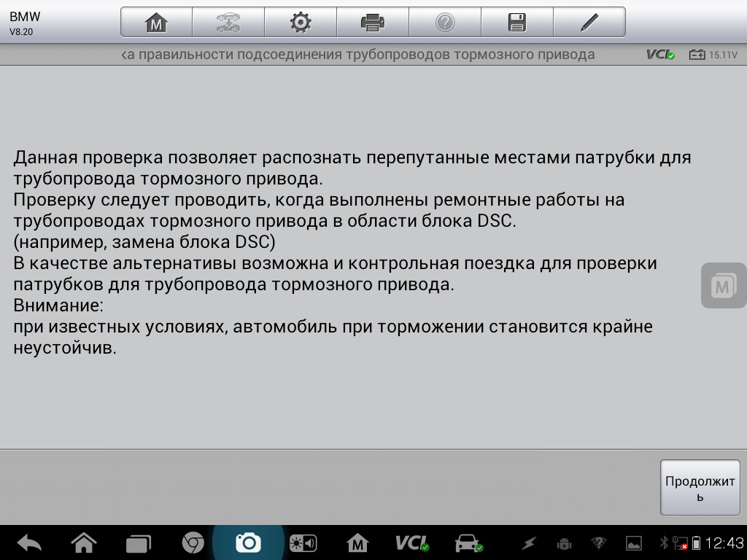The width and height of the screenshot is (747, 560).
Task: Save data with the floppy disk icon
Action: (516, 23)
